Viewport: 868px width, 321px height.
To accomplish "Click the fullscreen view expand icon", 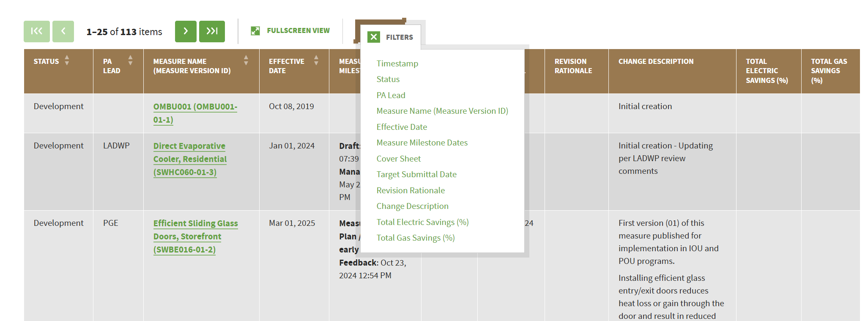I will pyautogui.click(x=255, y=31).
